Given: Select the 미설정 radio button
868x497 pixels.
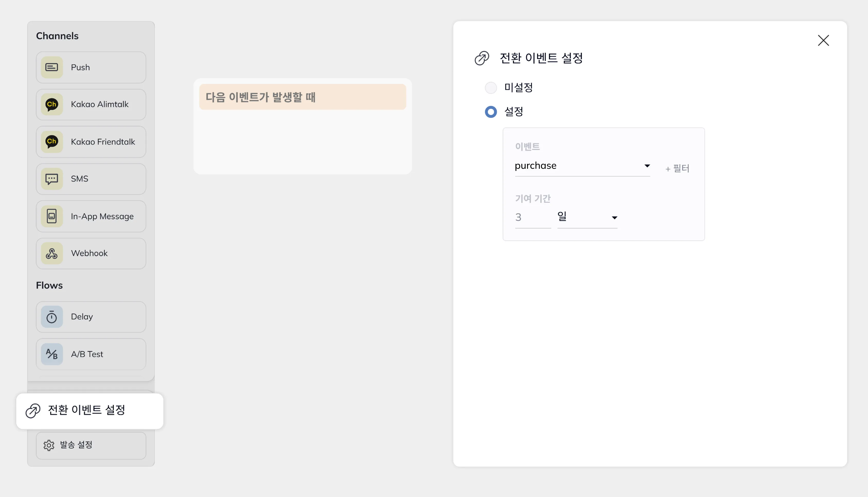Looking at the screenshot, I should point(491,88).
